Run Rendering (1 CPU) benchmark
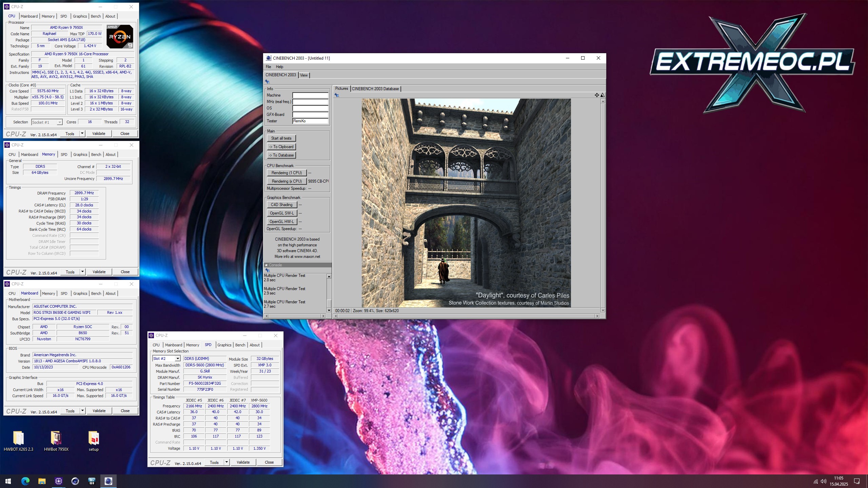868x488 pixels. click(287, 173)
